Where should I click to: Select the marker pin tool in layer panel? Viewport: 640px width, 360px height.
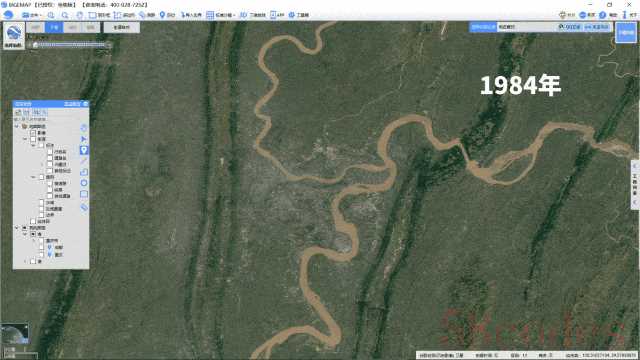pyautogui.click(x=84, y=150)
